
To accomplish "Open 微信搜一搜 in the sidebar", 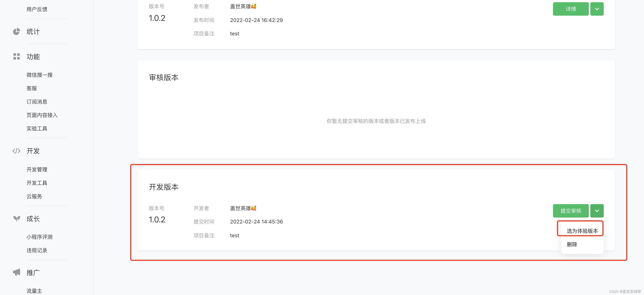I will 40,75.
